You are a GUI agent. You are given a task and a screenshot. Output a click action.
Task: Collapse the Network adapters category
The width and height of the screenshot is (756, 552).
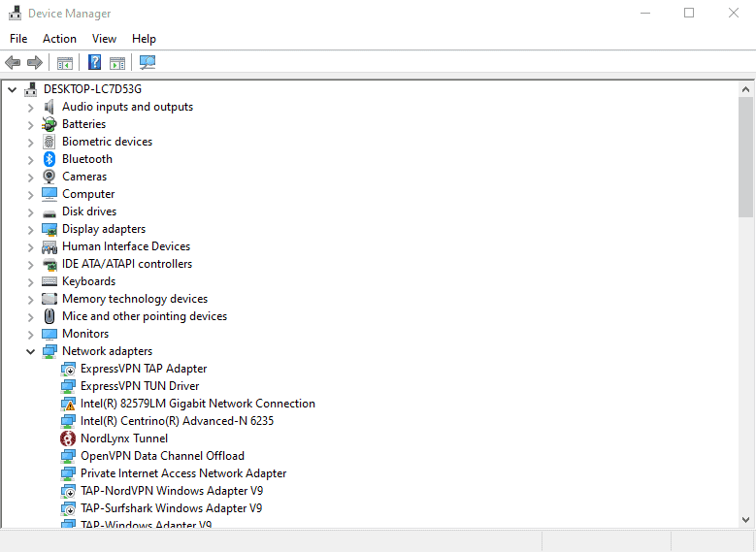(30, 351)
